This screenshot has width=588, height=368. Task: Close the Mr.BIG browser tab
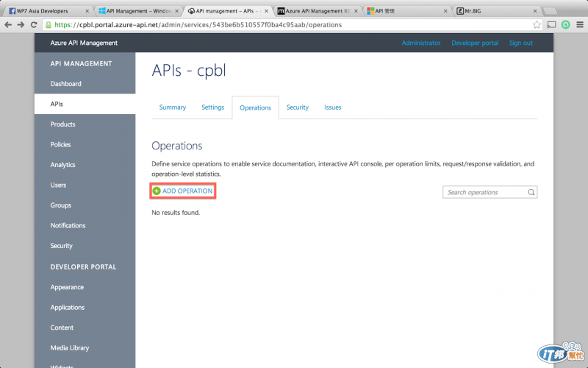point(535,11)
